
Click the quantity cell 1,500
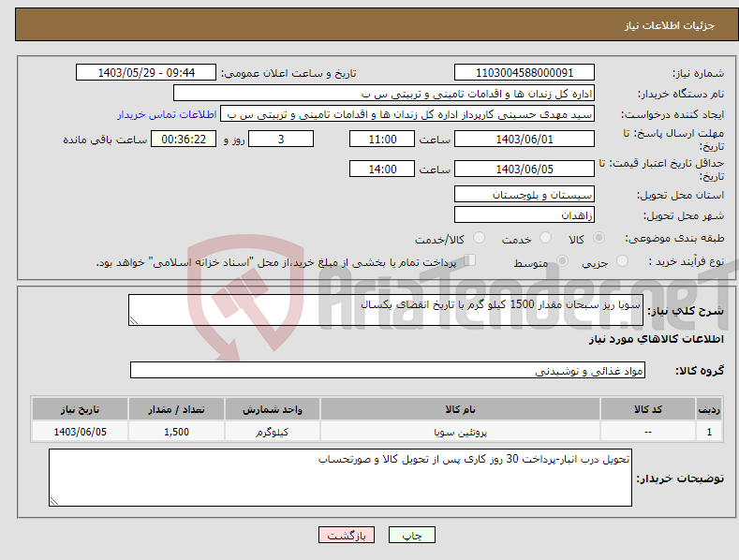pyautogui.click(x=176, y=432)
